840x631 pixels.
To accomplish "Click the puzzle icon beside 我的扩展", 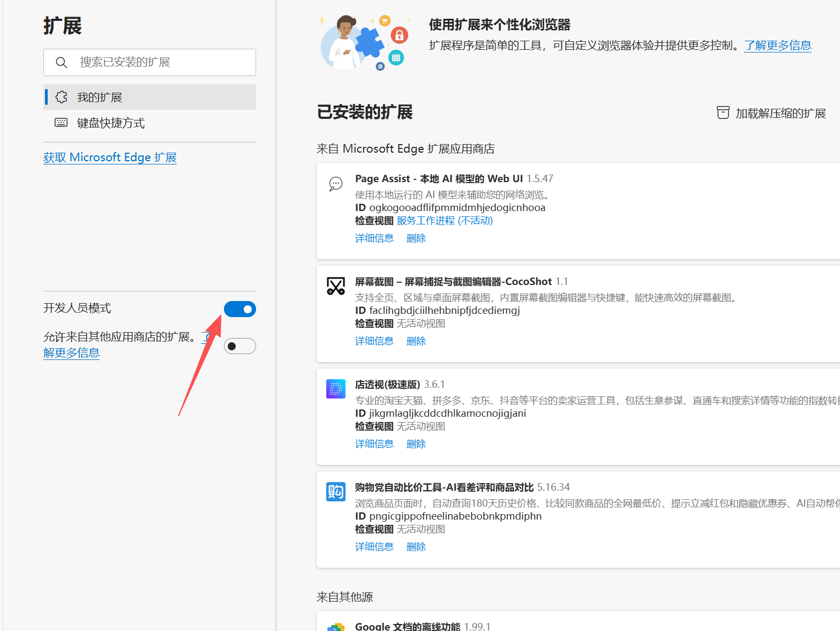I will (62, 97).
